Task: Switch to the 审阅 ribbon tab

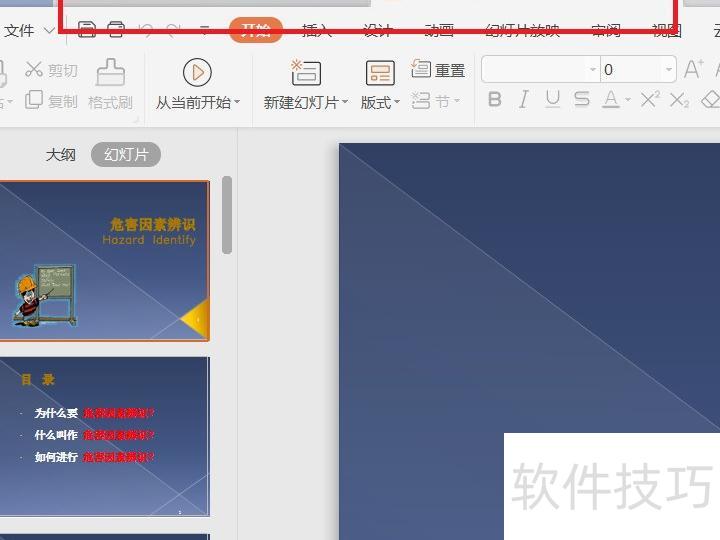Action: coord(606,30)
